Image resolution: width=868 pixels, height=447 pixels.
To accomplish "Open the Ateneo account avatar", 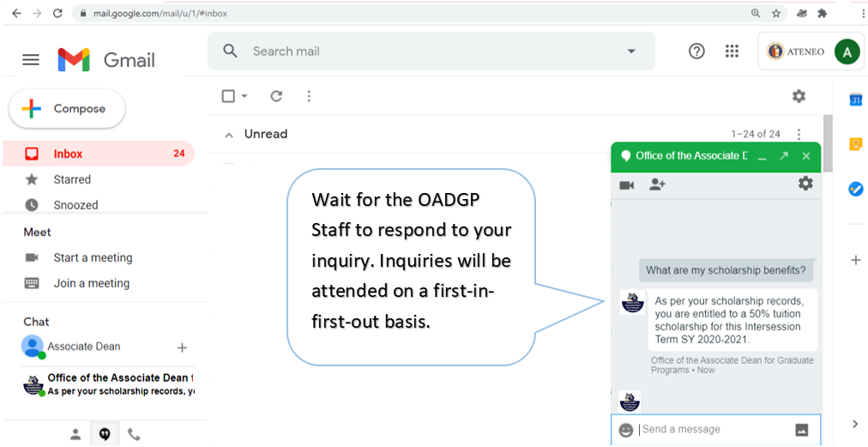I will point(847,51).
